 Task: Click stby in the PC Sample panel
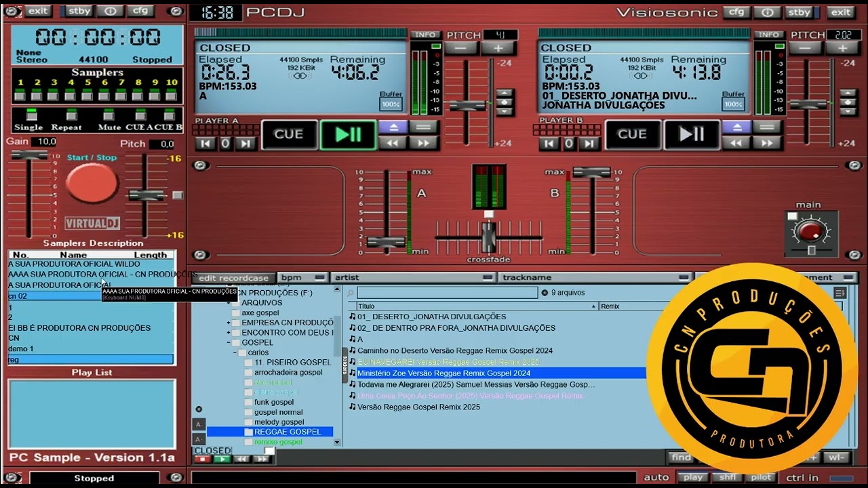[79, 11]
